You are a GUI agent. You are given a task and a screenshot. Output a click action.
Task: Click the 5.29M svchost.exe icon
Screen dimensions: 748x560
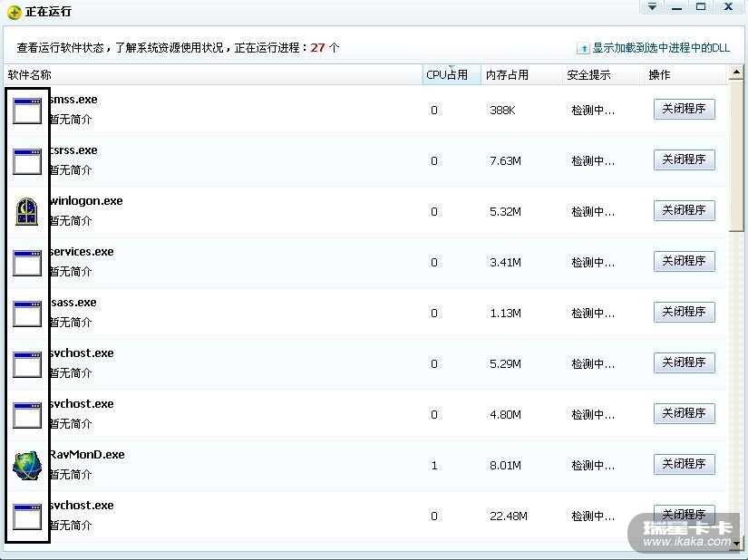tap(27, 364)
